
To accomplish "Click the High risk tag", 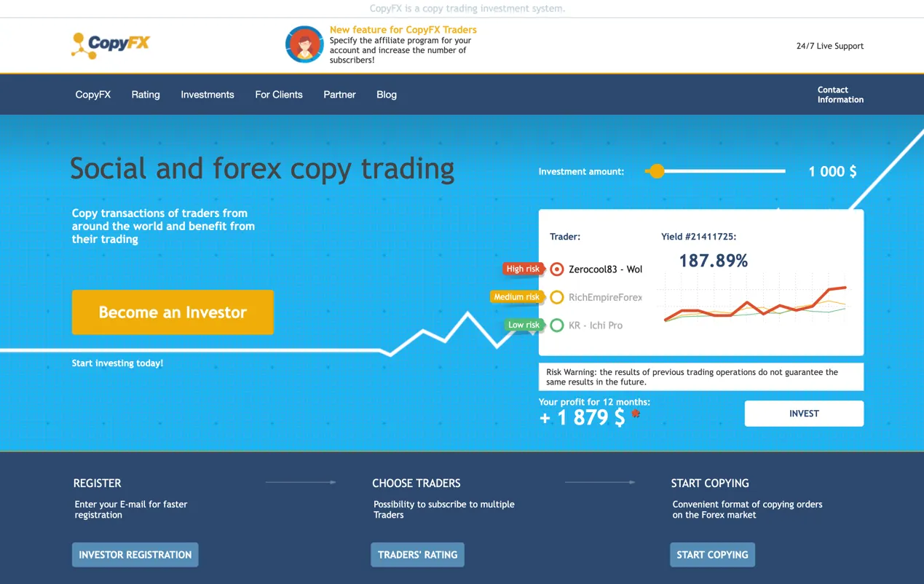I will (x=523, y=269).
